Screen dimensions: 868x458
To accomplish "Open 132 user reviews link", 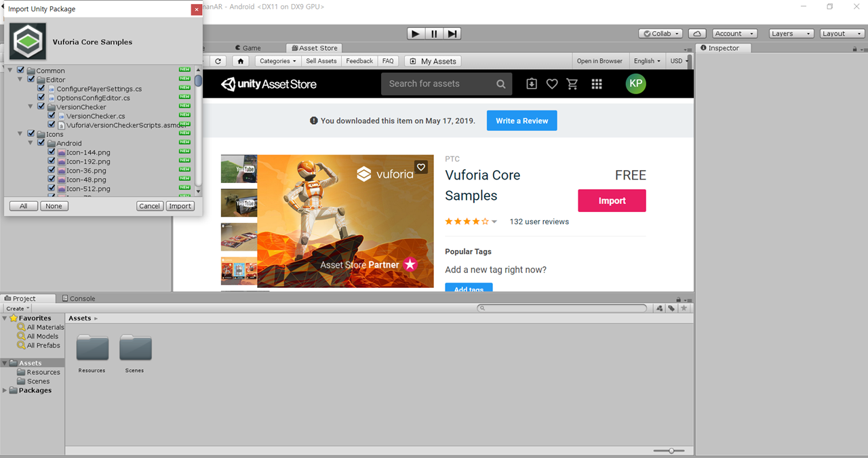I will point(539,222).
